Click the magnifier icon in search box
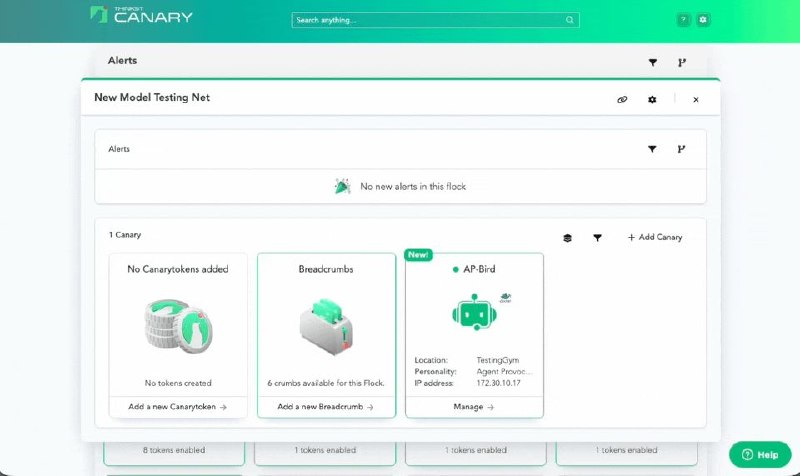800x476 pixels. coord(569,20)
